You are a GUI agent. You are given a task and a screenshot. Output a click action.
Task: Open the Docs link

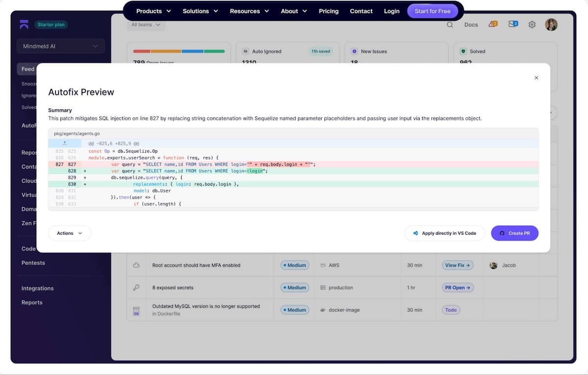471,24
